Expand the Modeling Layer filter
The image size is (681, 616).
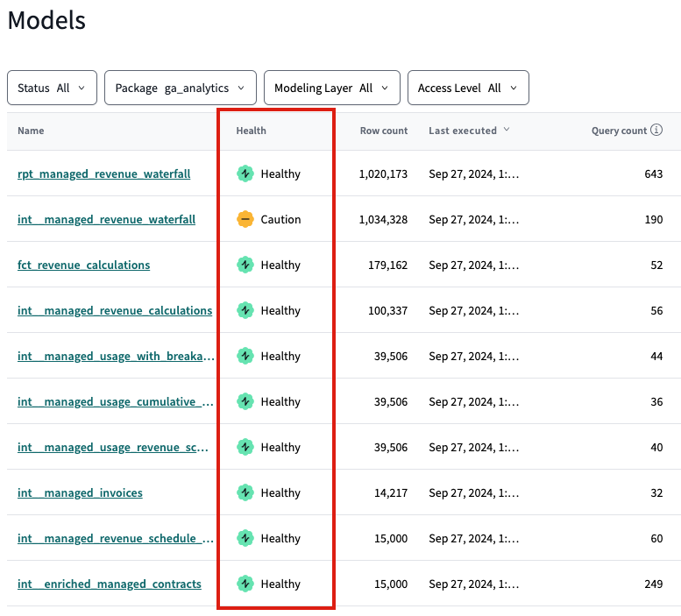click(331, 88)
